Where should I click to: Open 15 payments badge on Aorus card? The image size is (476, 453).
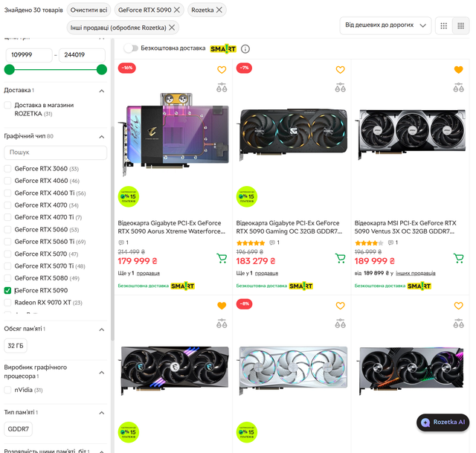point(129,196)
